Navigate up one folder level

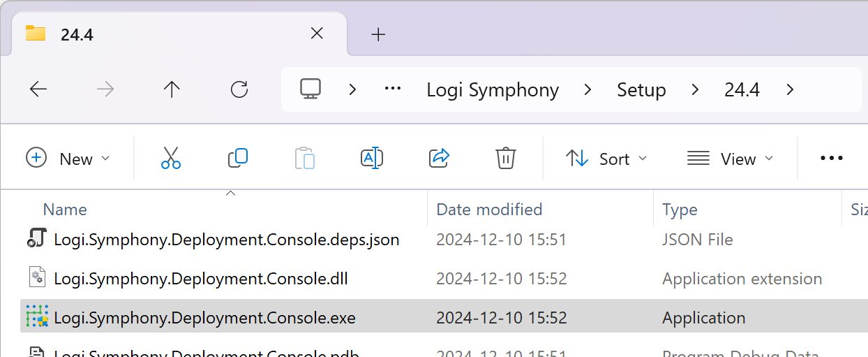[172, 89]
